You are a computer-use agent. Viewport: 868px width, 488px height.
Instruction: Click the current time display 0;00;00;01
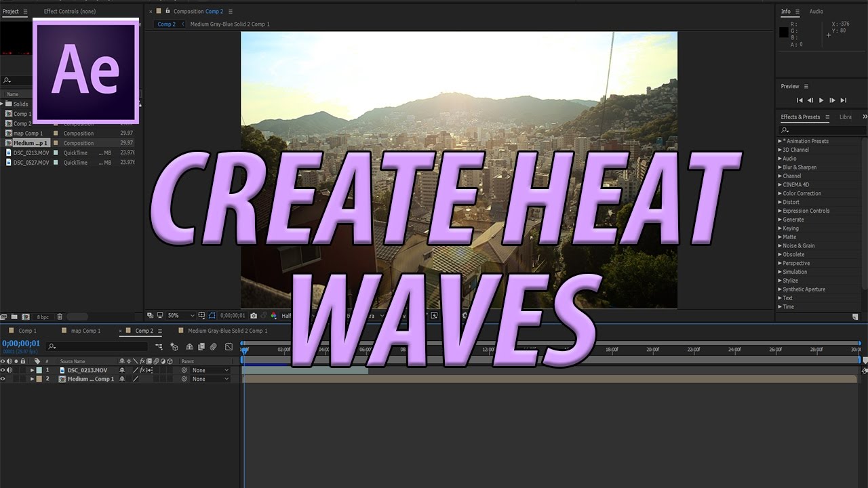click(x=21, y=344)
